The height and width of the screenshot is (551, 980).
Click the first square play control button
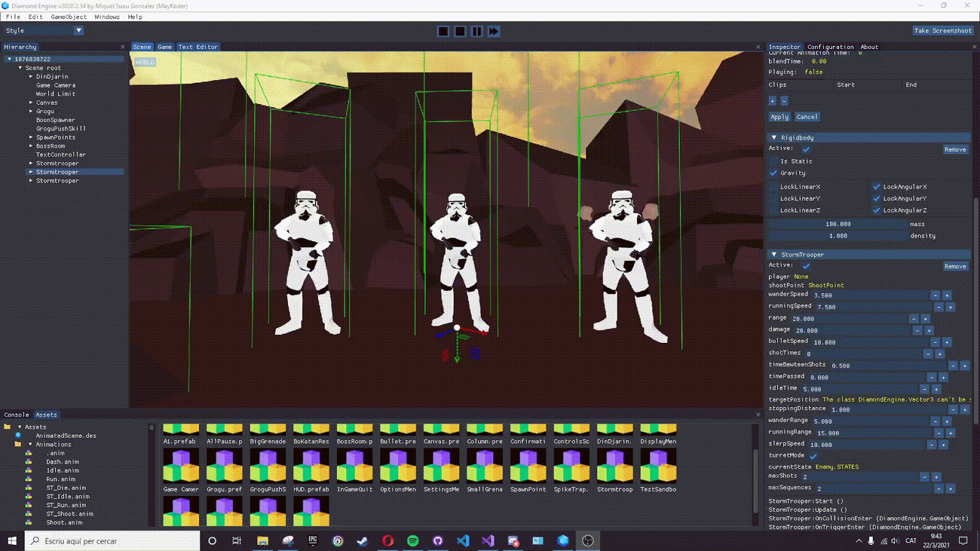[x=443, y=31]
